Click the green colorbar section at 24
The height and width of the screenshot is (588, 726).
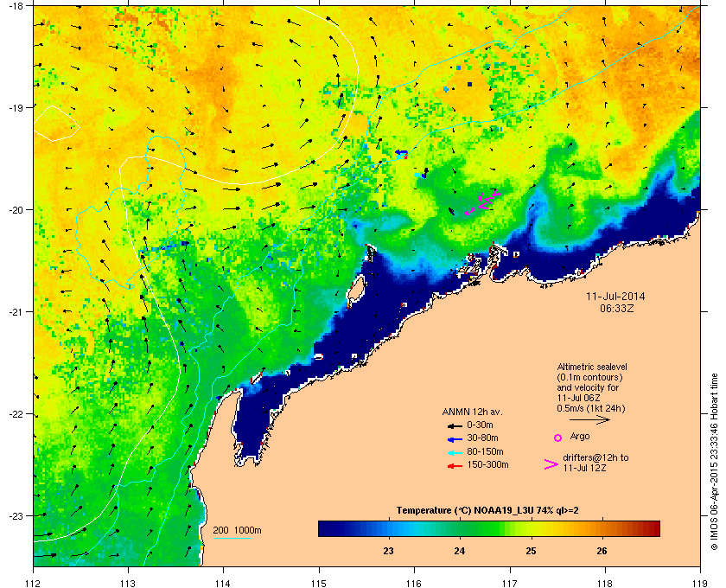[460, 528]
